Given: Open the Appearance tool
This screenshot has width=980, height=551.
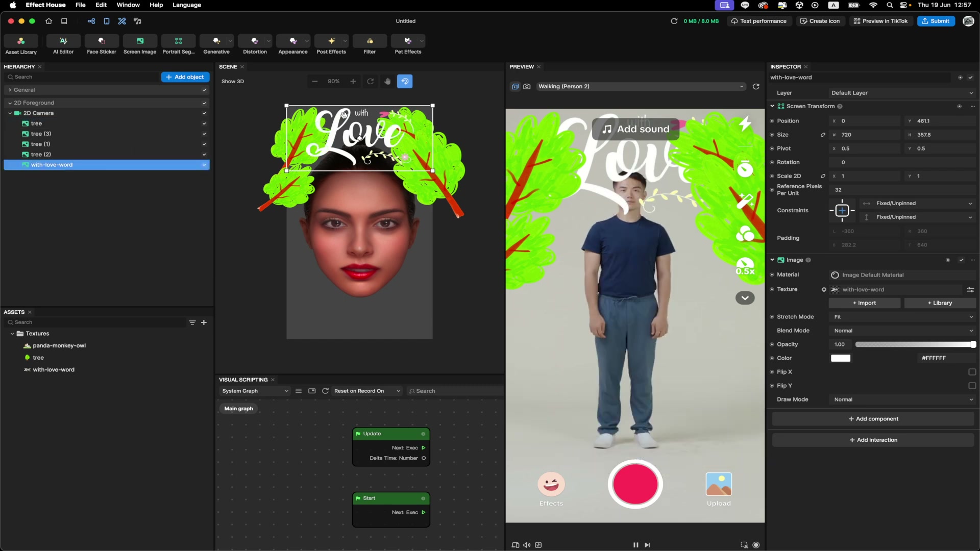Looking at the screenshot, I should coord(293,44).
